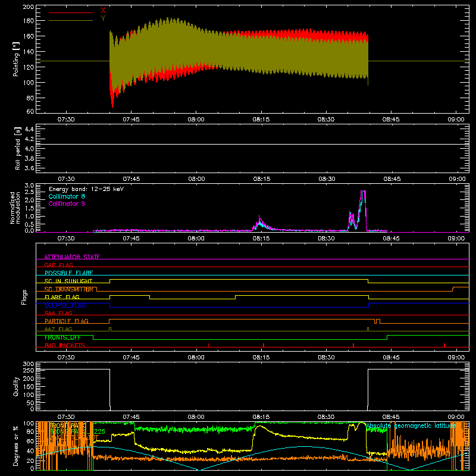This screenshot has width=476, height=476.
Task: Click the blue 'ECLIPSE_FLAG' label
Action: tap(65, 305)
